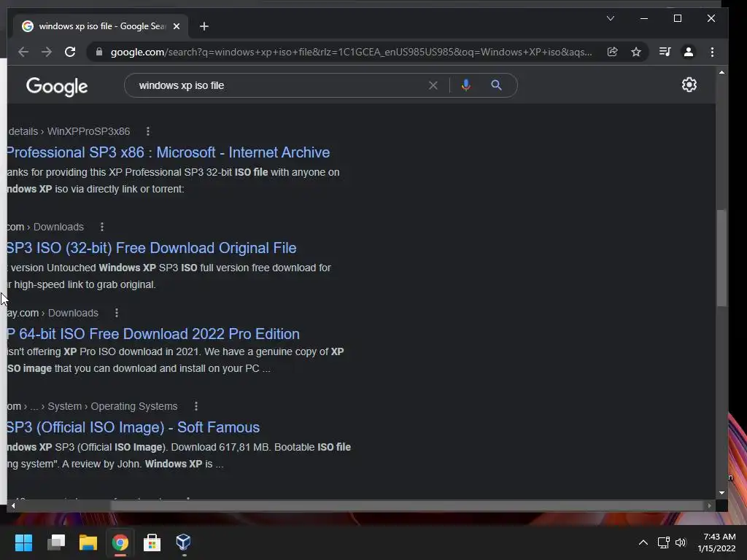Image resolution: width=747 pixels, height=560 pixels.
Task: Open options for ay.com › Downloads result
Action: (x=117, y=313)
